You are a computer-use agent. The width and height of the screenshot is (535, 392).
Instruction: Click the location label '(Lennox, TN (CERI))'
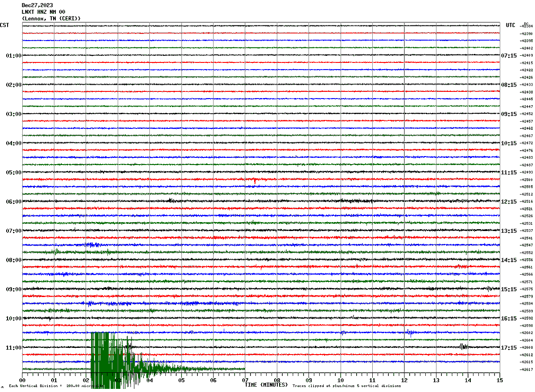tap(51, 18)
